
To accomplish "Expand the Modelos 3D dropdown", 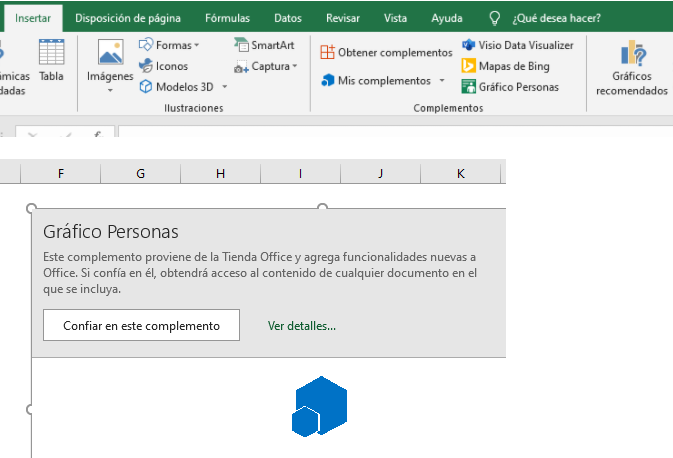I will pyautogui.click(x=225, y=87).
